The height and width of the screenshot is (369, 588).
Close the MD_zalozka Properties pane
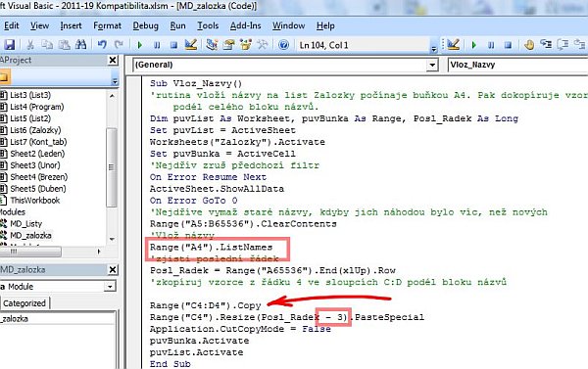click(x=113, y=270)
